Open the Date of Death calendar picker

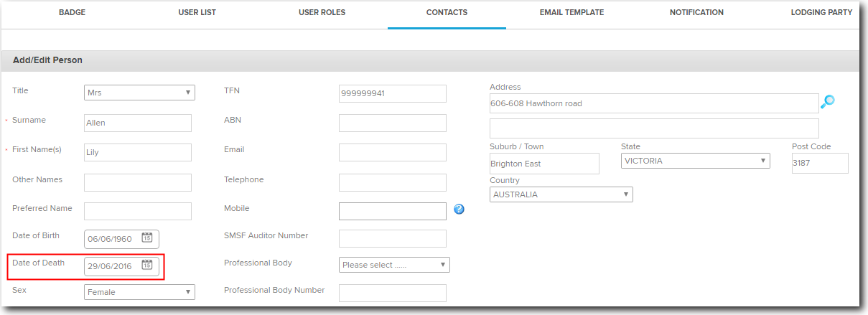pyautogui.click(x=147, y=265)
